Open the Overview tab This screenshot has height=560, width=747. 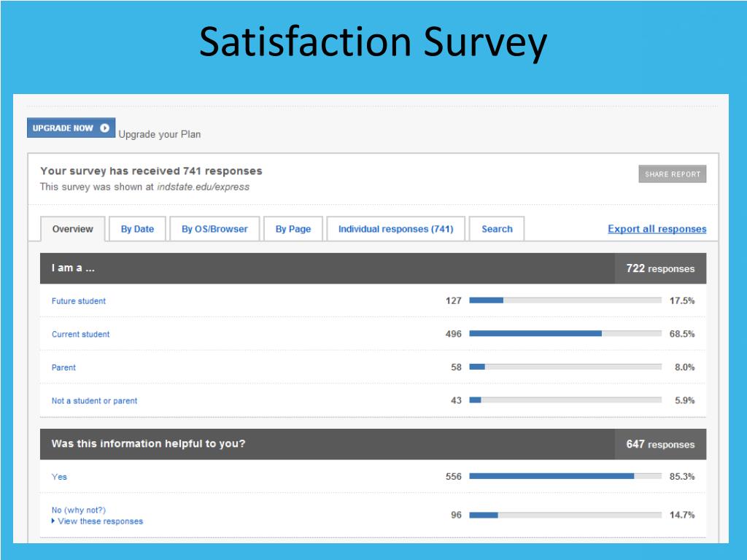click(x=73, y=229)
